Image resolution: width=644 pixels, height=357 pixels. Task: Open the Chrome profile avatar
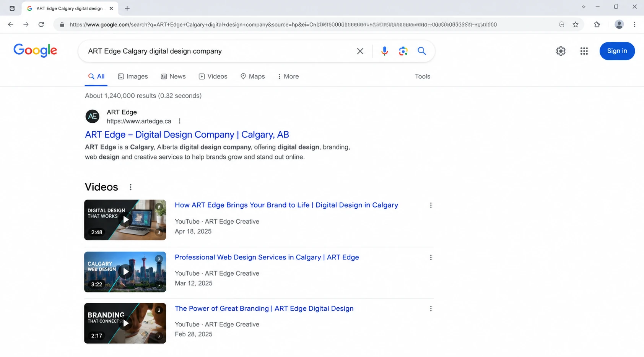(x=619, y=24)
